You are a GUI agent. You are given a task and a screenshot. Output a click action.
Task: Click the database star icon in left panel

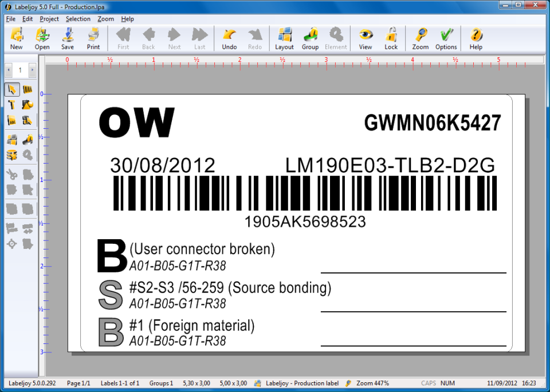[x=12, y=155]
